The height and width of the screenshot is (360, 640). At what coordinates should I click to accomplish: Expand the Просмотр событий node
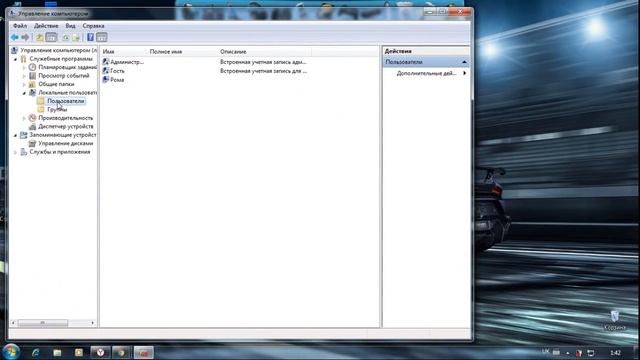[24, 76]
